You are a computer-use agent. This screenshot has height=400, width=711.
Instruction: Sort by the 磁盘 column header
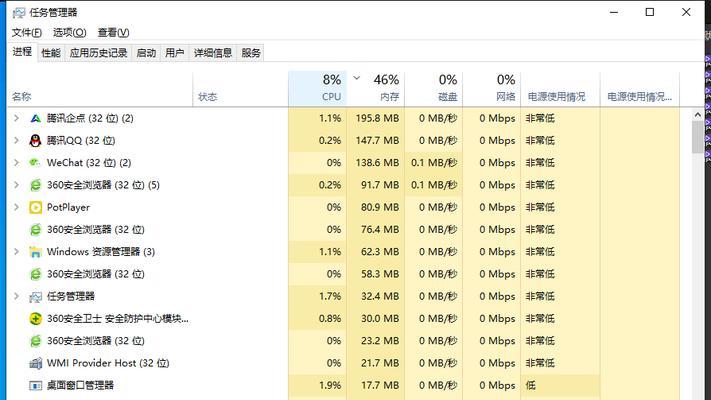point(433,89)
